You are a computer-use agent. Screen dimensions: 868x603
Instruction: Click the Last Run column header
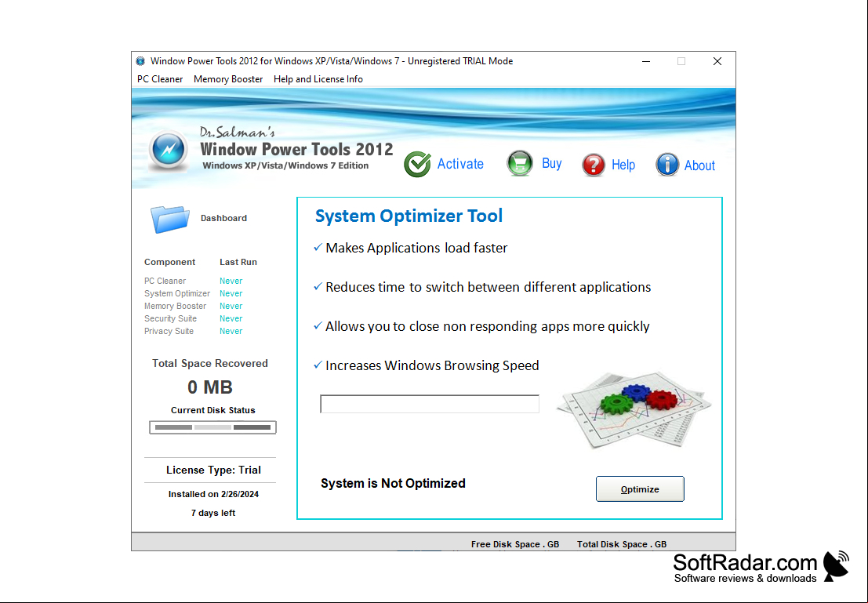[238, 262]
